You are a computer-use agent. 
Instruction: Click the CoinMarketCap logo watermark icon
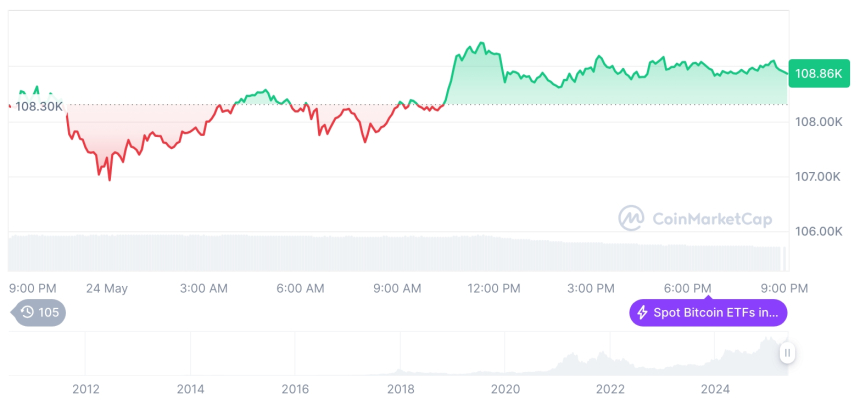(631, 217)
